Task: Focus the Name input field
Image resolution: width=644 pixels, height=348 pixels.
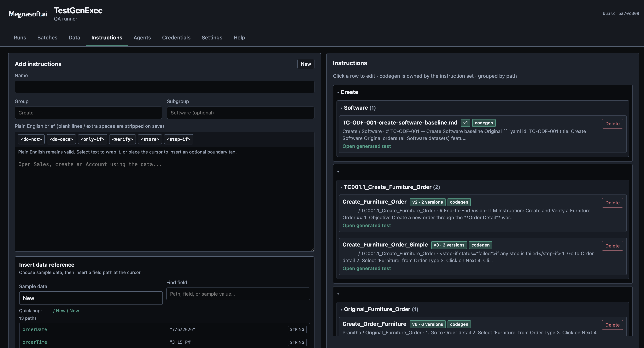Action: [x=165, y=87]
